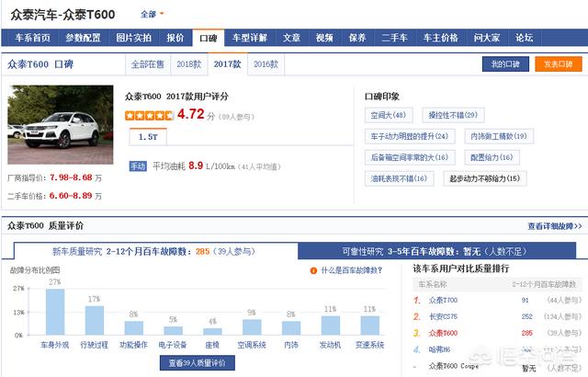This screenshot has width=588, height=377.
Task: Open 车型详解 nav tab
Action: tap(249, 38)
